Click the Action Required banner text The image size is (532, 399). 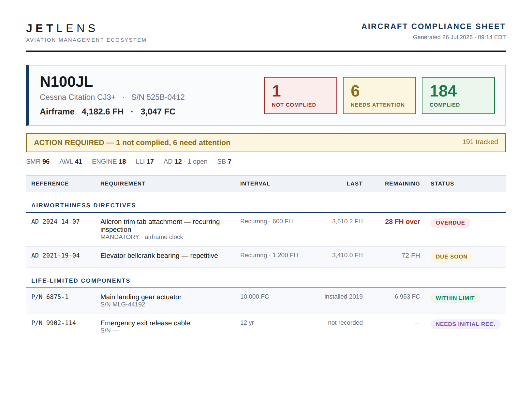coord(132,142)
